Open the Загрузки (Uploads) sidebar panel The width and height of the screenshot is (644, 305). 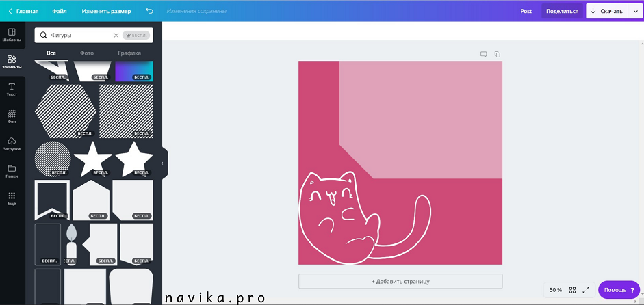click(12, 144)
